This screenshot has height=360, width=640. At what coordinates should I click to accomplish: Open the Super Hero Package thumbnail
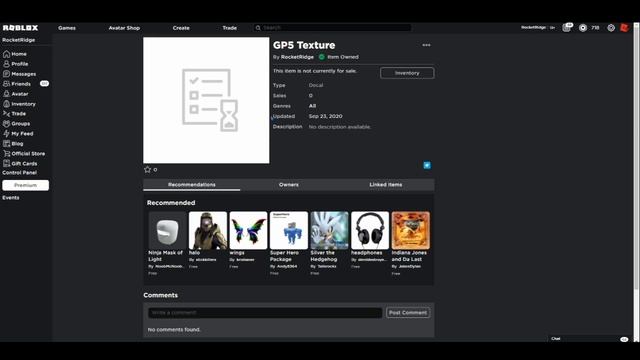pos(289,230)
